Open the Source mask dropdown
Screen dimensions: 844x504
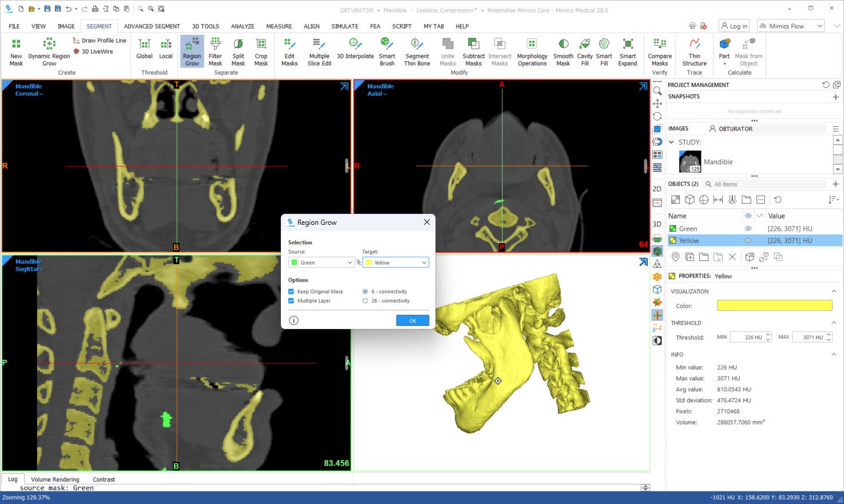321,263
